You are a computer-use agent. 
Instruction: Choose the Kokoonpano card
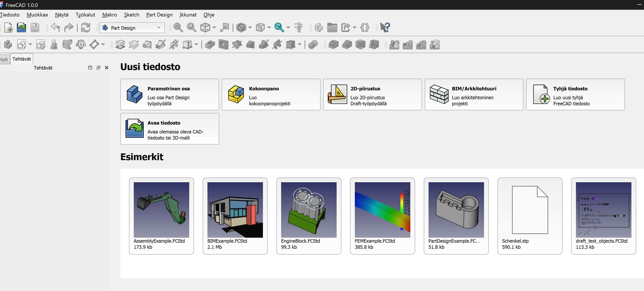[271, 94]
